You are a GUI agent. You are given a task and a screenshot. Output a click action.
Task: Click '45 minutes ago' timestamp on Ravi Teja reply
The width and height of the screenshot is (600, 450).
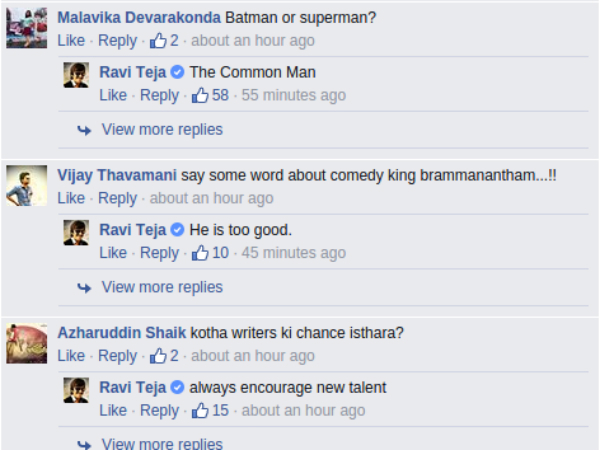pos(294,253)
